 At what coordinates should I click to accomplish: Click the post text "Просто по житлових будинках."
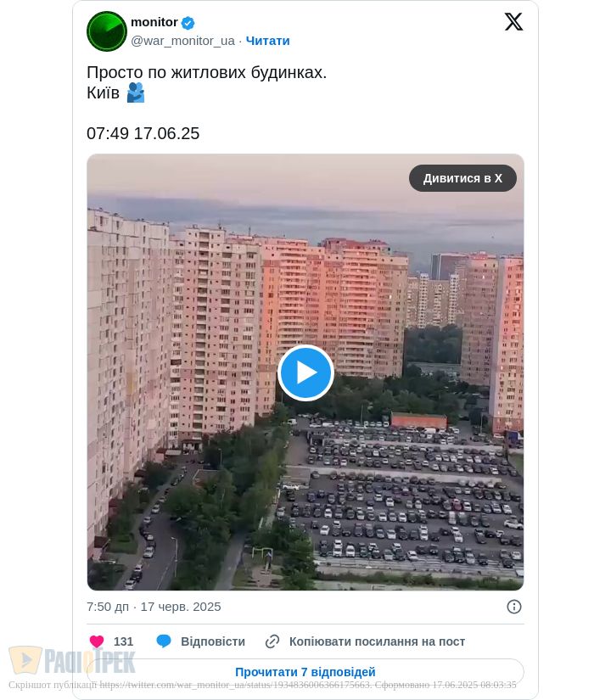point(207,73)
